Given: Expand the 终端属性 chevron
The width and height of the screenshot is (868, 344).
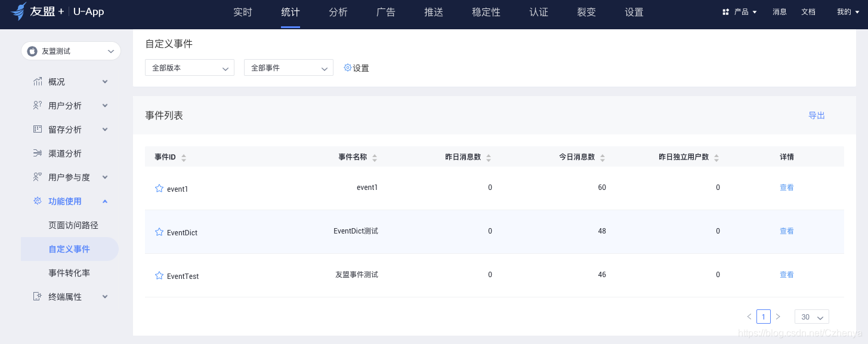Looking at the screenshot, I should pos(105,297).
